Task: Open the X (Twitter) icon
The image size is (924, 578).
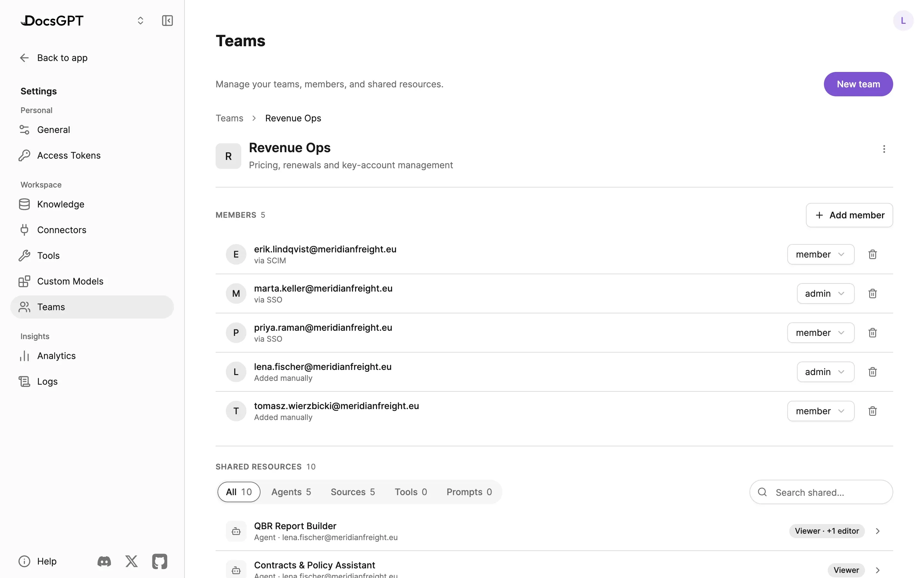Action: pos(132,561)
